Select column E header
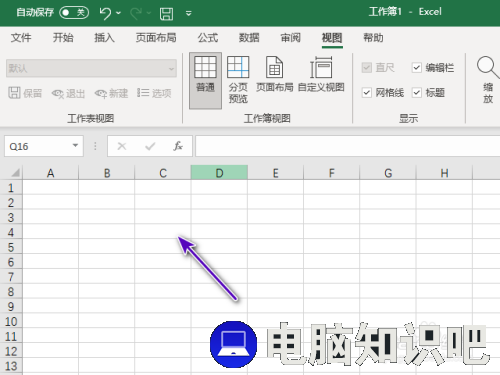 pos(275,173)
